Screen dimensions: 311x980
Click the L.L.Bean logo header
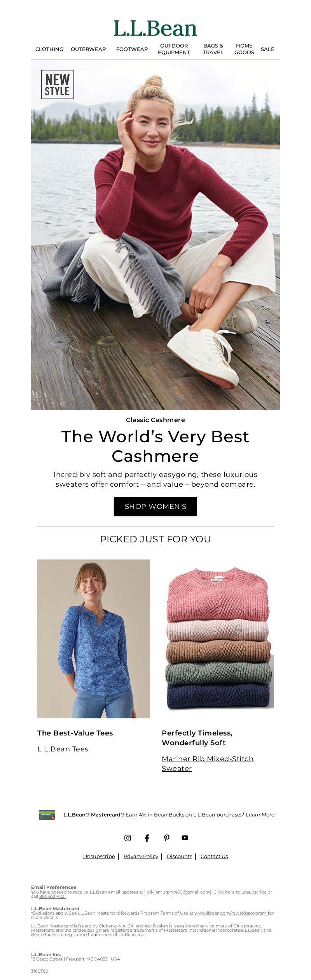pyautogui.click(x=155, y=28)
